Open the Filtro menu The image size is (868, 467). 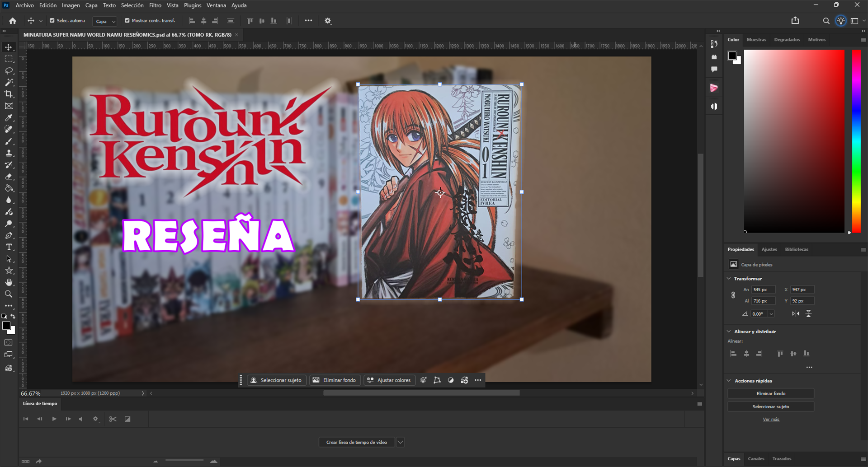point(155,5)
